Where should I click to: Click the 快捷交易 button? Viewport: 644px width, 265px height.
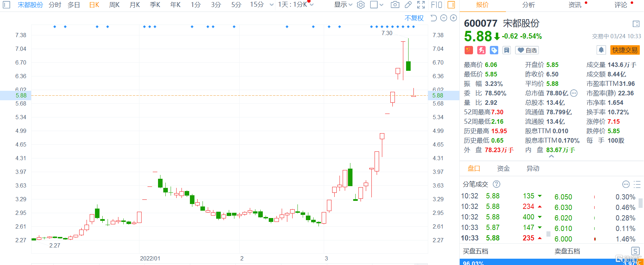click(x=625, y=50)
